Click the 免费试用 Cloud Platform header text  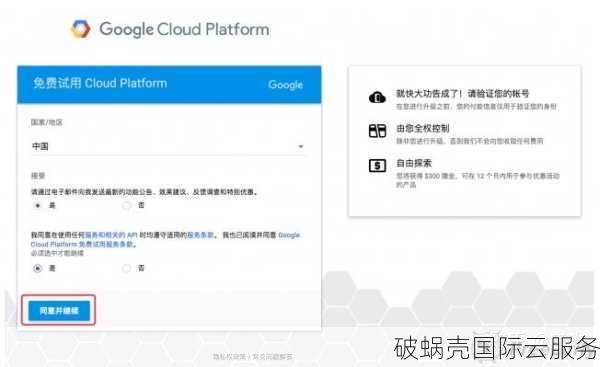(x=100, y=83)
